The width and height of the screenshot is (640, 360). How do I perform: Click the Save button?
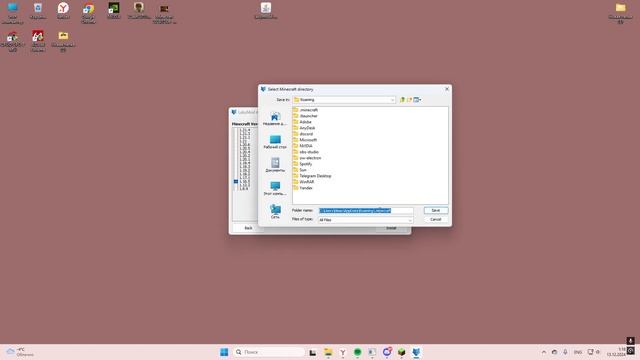pos(436,210)
